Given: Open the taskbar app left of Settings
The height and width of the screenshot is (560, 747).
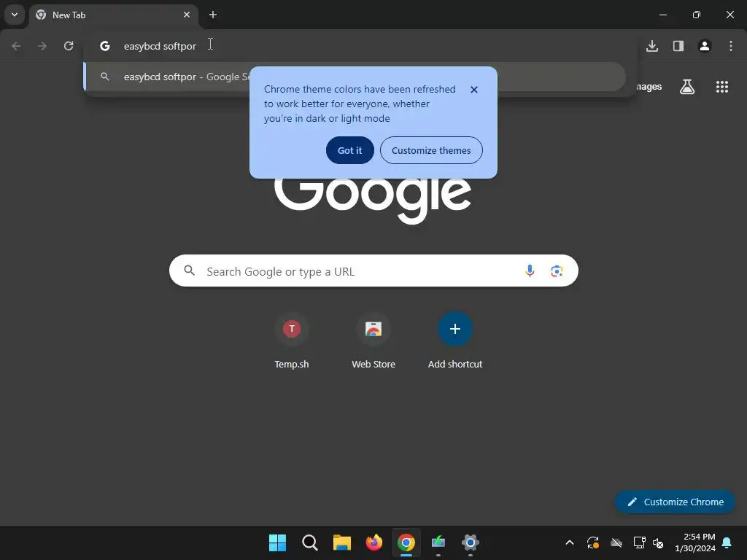Looking at the screenshot, I should 438,542.
